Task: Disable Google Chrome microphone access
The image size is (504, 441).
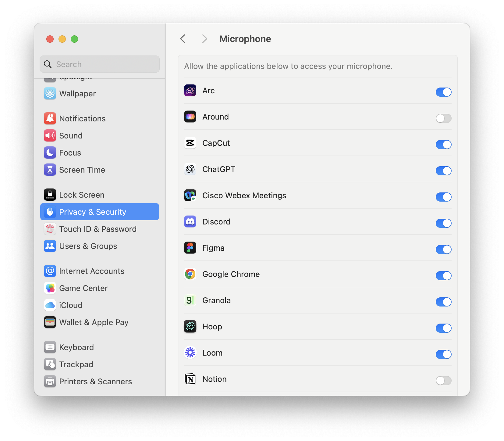Action: click(x=443, y=276)
